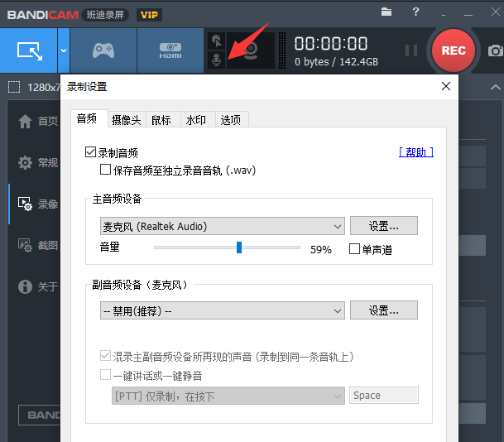
Task: Switch to game recording mode
Action: [x=103, y=50]
